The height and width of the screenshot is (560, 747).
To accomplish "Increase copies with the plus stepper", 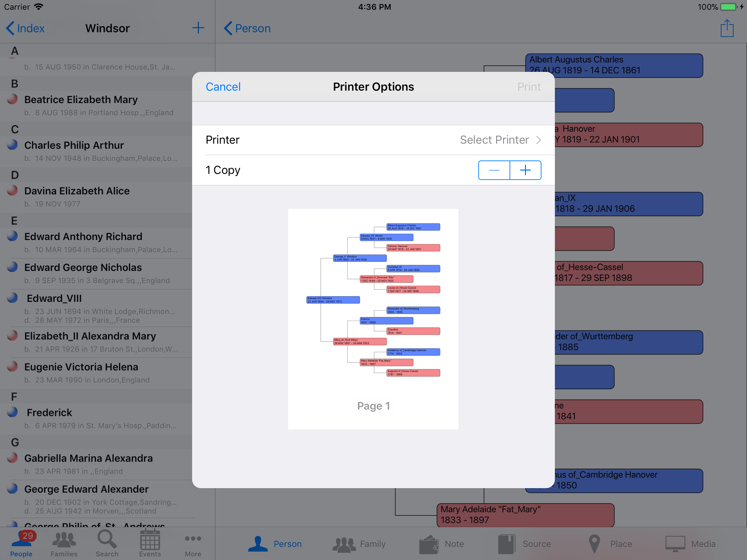I will pyautogui.click(x=525, y=170).
